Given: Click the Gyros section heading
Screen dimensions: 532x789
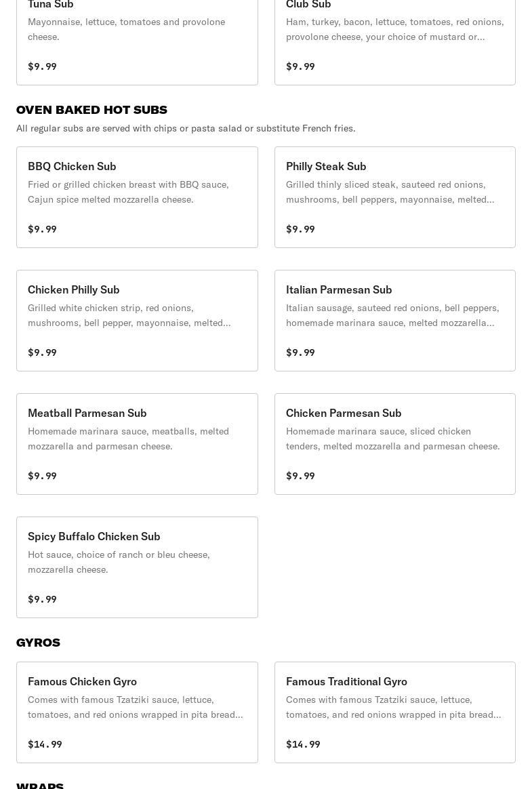Looking at the screenshot, I should (x=38, y=643).
